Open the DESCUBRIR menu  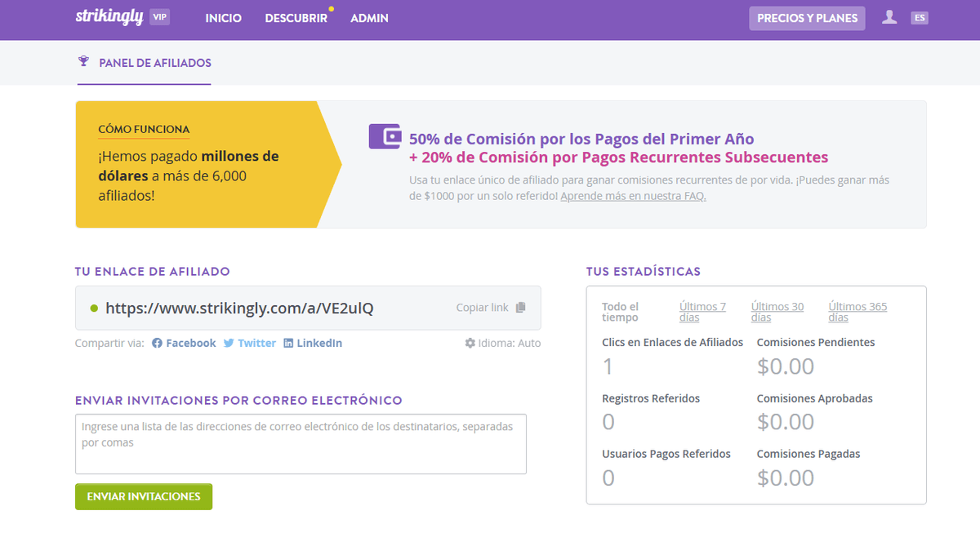click(296, 17)
